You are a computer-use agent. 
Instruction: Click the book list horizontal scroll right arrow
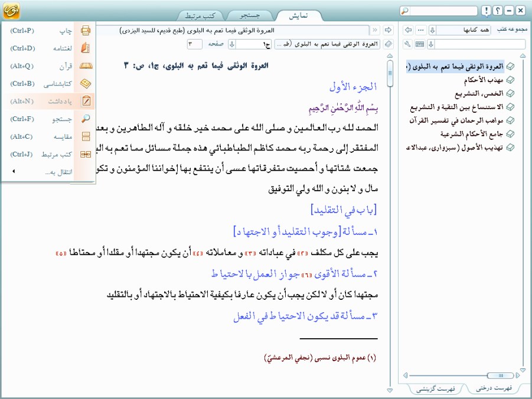518,375
